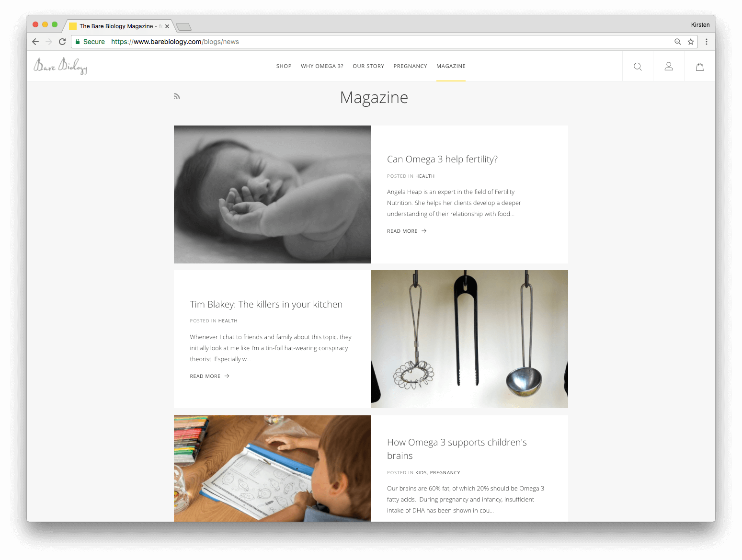The image size is (742, 560).
Task: Open the shopping bag cart icon
Action: [700, 67]
